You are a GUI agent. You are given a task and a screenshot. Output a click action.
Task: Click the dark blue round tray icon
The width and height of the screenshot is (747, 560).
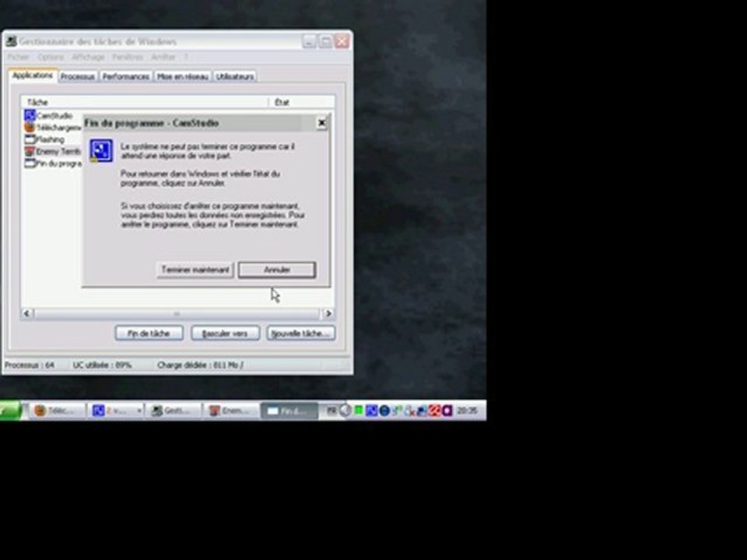[x=384, y=411]
